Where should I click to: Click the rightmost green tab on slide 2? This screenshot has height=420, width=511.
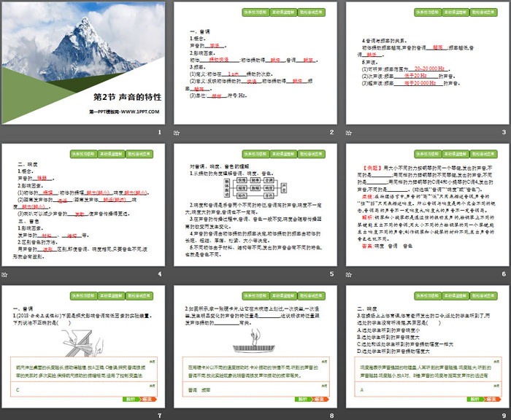coord(311,12)
